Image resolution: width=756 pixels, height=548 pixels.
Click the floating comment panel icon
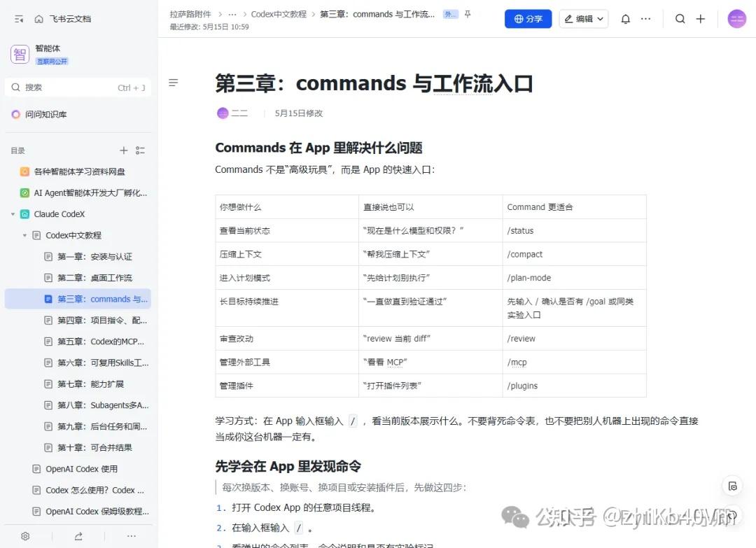(732, 486)
